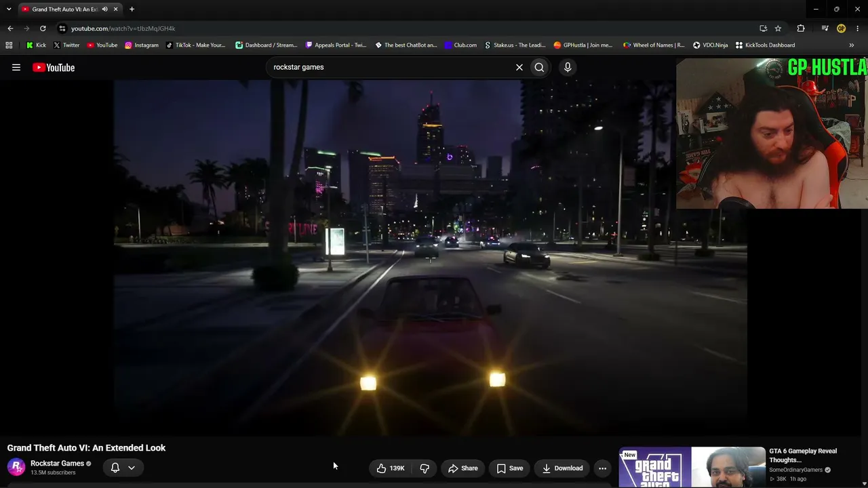Open the Stake.us bookmark
The image size is (868, 488).
coord(515,45)
